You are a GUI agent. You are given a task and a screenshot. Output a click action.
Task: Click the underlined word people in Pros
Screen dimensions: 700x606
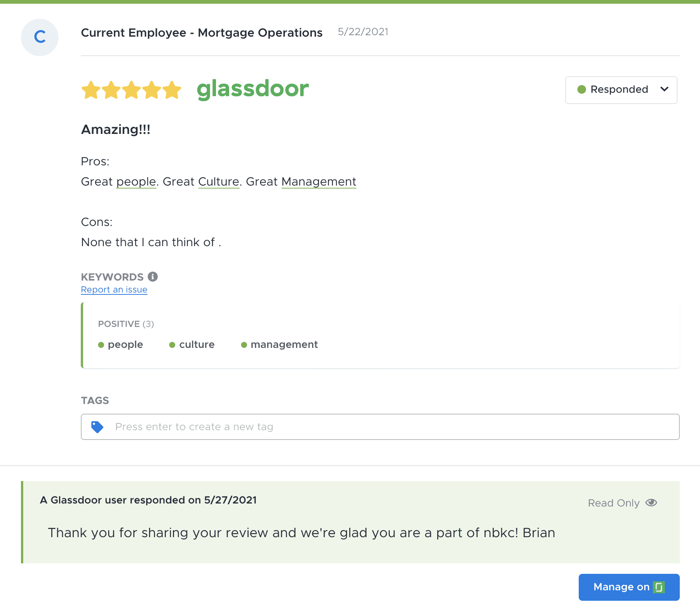(136, 182)
